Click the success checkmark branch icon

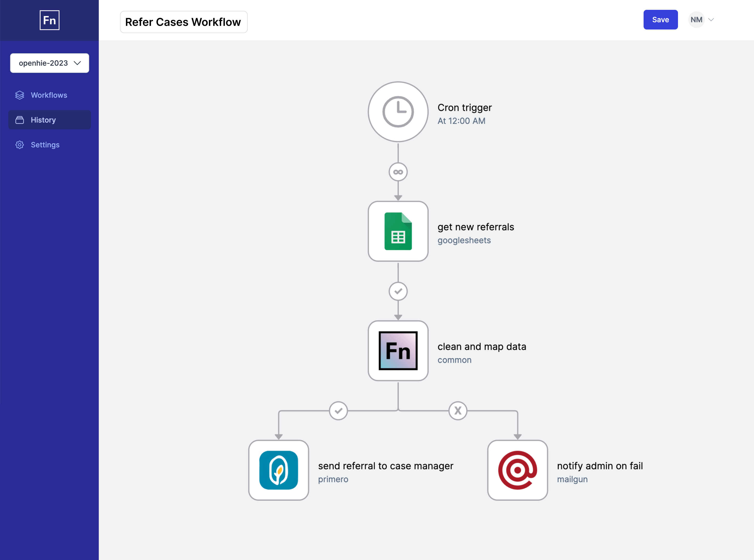click(338, 410)
